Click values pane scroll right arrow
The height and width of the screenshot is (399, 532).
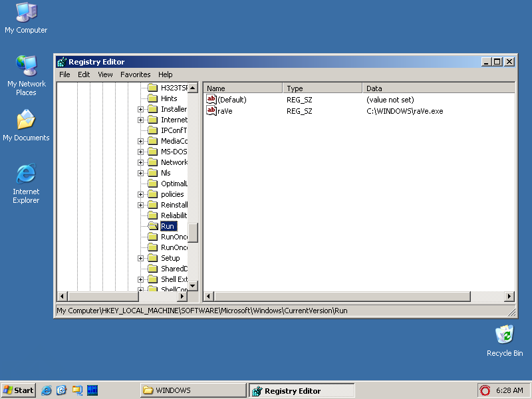[x=509, y=296]
